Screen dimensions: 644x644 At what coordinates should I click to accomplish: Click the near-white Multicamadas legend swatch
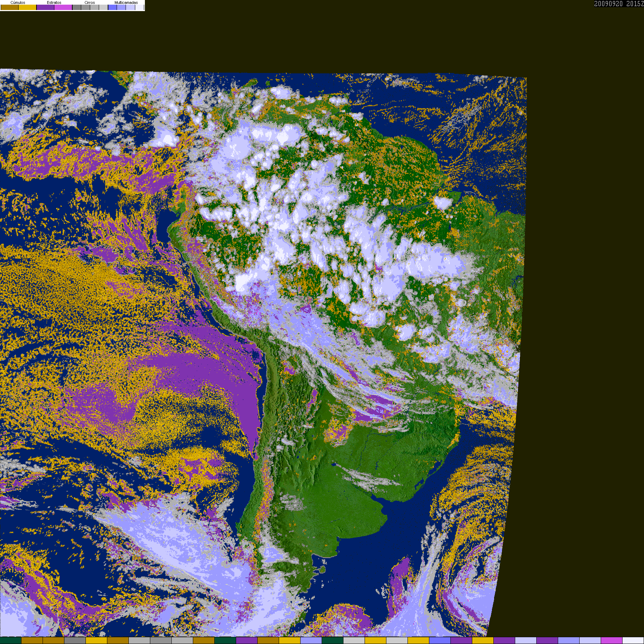(140, 7)
